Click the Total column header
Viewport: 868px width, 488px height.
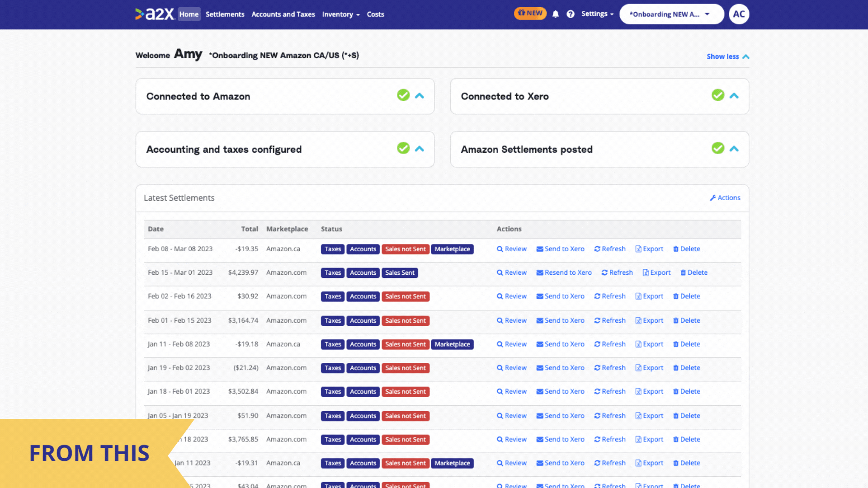click(x=250, y=229)
